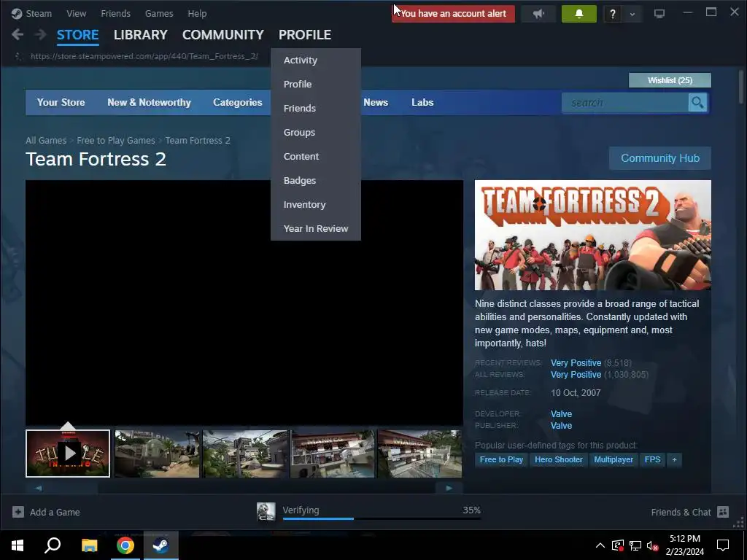
Task: Click Free to Play Games breadcrumb
Action: pyautogui.click(x=116, y=141)
